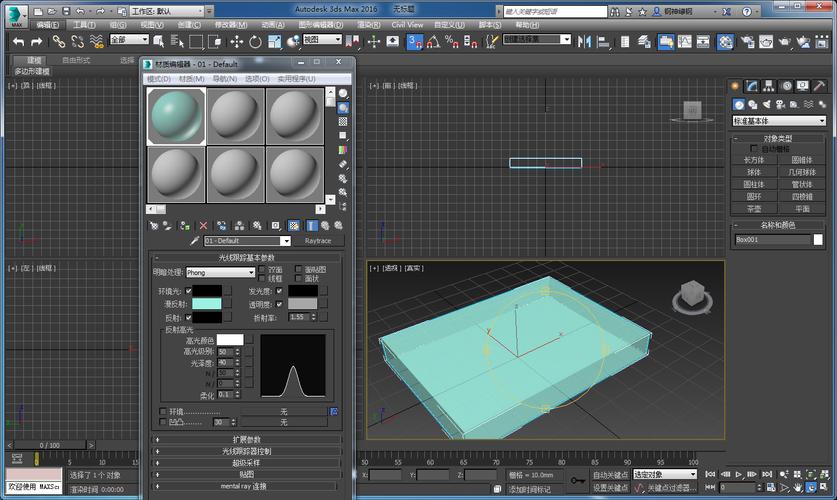Toggle the 双面 (2-Sided) checkbox
This screenshot has height=500, width=837.
pos(263,270)
